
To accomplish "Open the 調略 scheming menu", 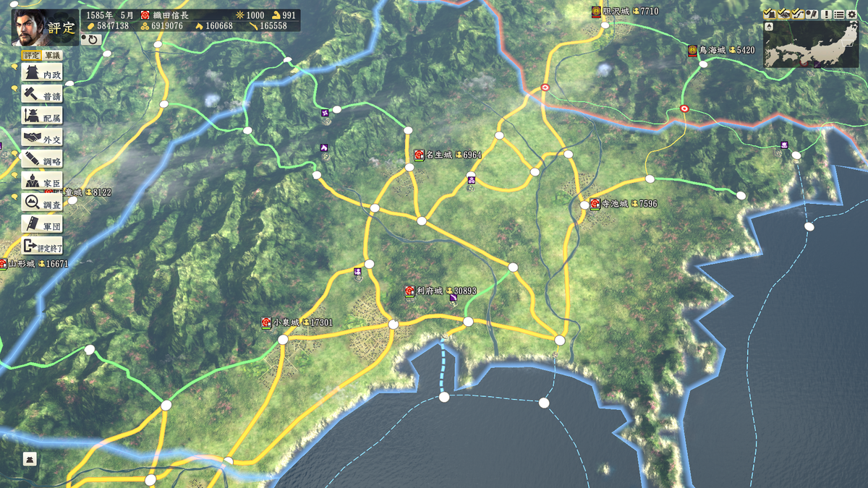I will (42, 159).
